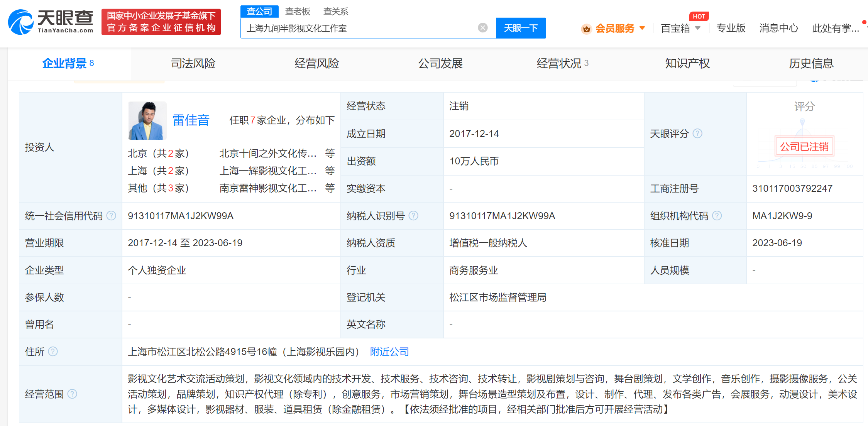Open the 历史信息 tab
Screen dimensions: 868x426
tap(811, 63)
